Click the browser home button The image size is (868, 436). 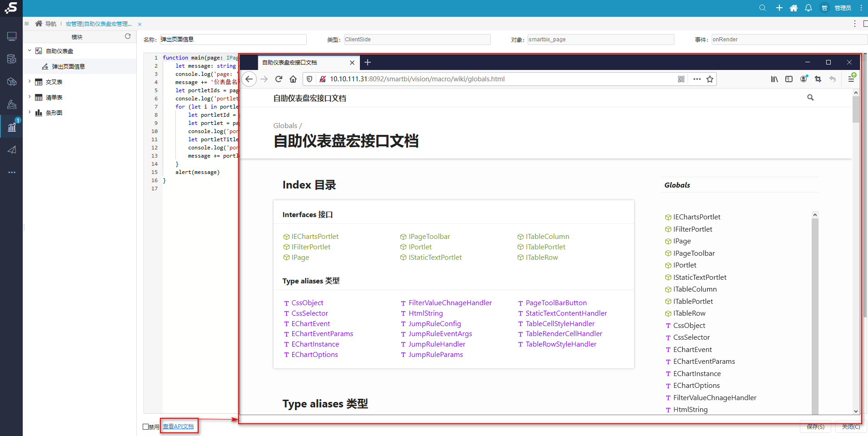(293, 79)
